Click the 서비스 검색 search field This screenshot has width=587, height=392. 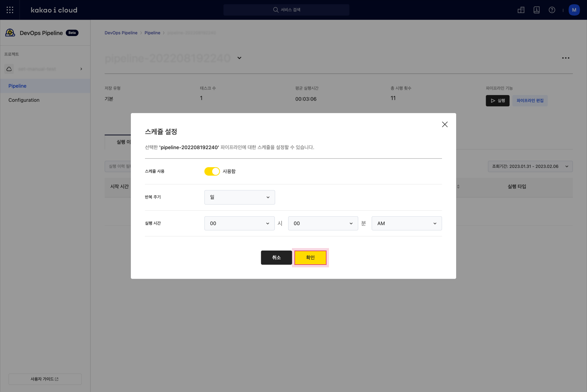click(286, 10)
